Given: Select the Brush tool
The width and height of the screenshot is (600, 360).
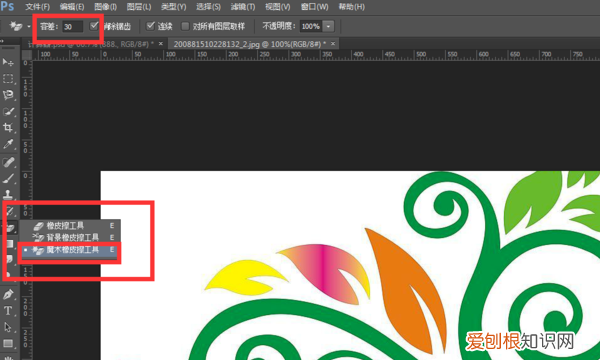Looking at the screenshot, I should point(8,178).
